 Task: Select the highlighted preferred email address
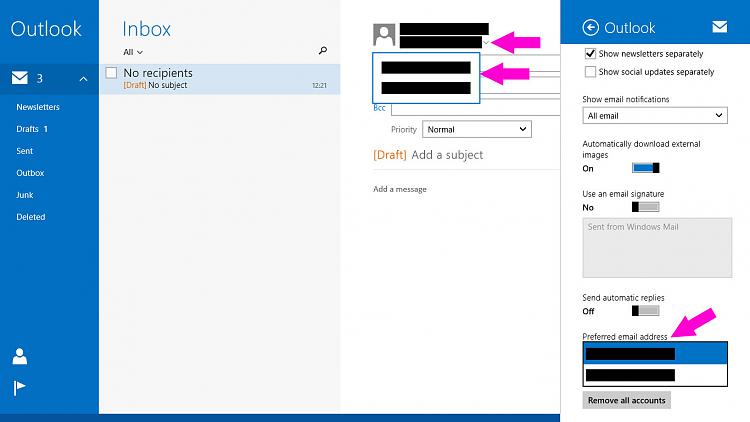(x=655, y=354)
